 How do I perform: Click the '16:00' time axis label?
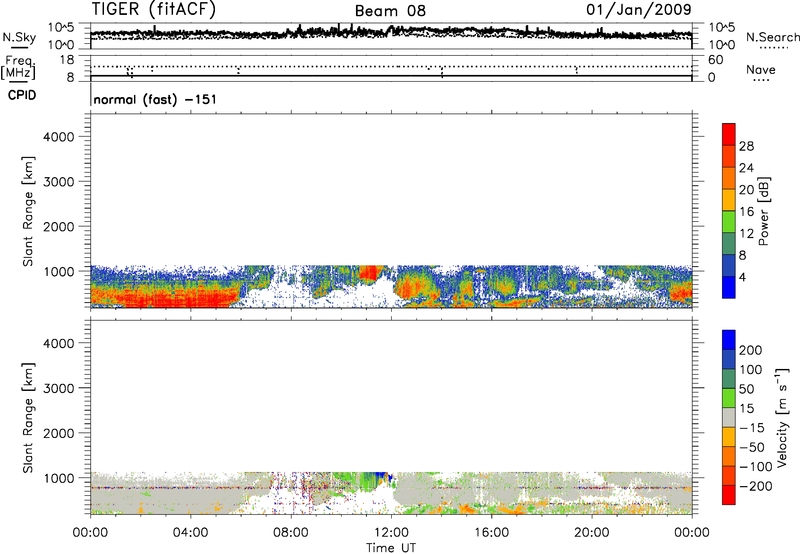(x=491, y=533)
